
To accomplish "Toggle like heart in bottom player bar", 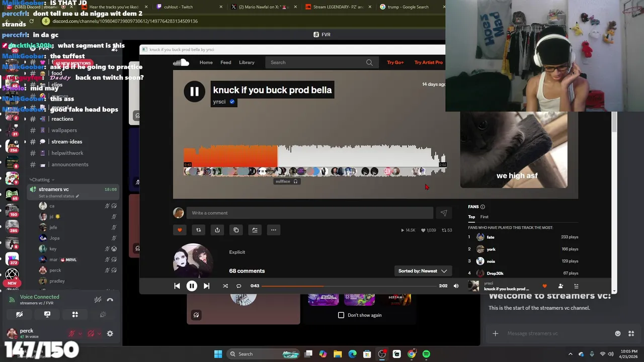I will (544, 286).
